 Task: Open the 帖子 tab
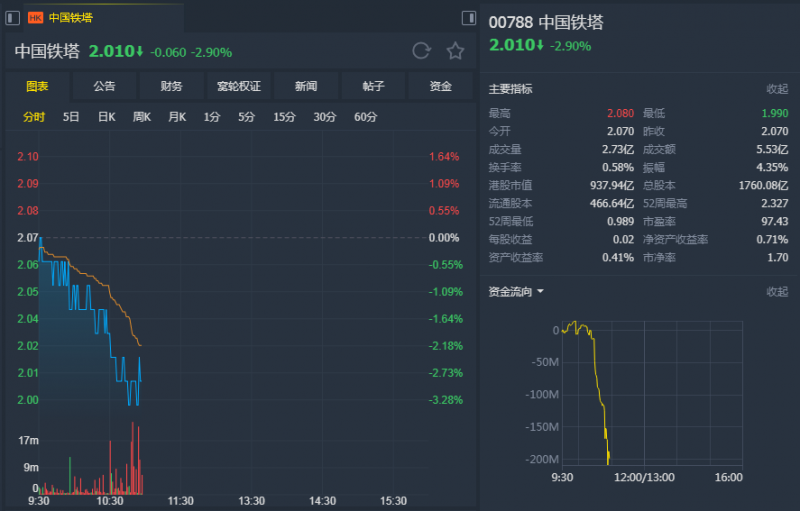tap(373, 86)
